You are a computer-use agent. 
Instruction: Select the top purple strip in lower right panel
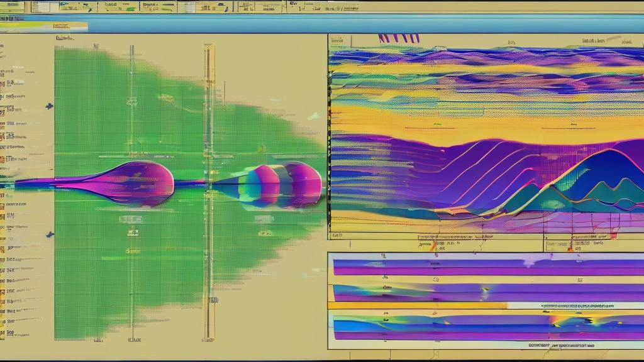(488, 267)
